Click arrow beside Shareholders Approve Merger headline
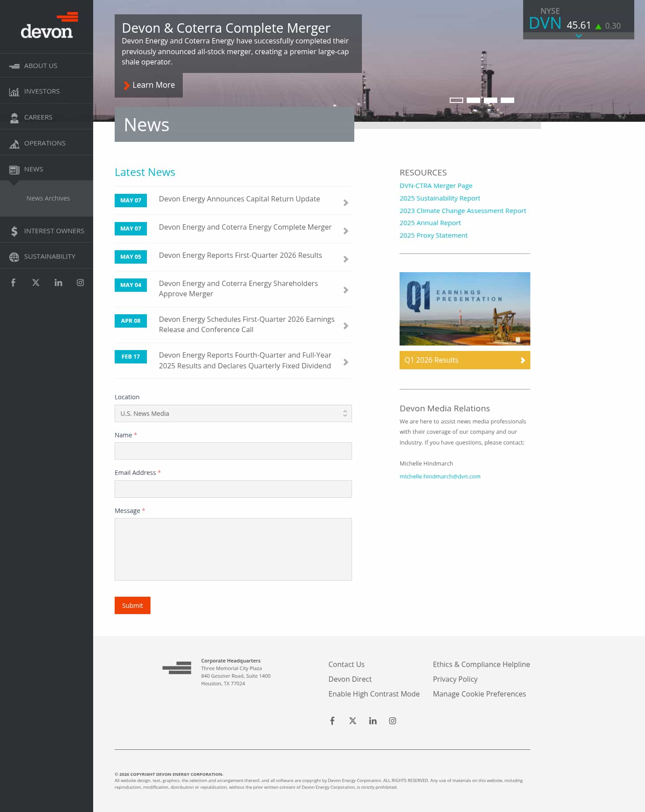The width and height of the screenshot is (645, 812). pyautogui.click(x=346, y=290)
